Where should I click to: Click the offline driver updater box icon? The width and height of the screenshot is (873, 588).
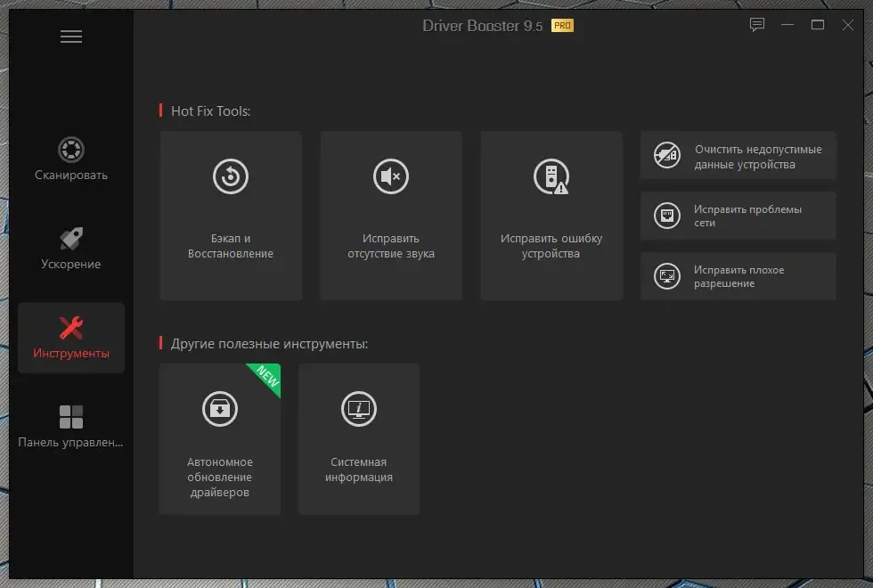click(220, 409)
